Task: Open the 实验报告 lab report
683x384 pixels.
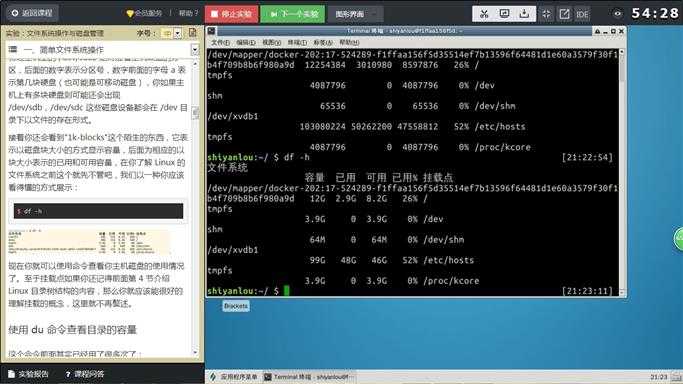Action: [x=28, y=374]
